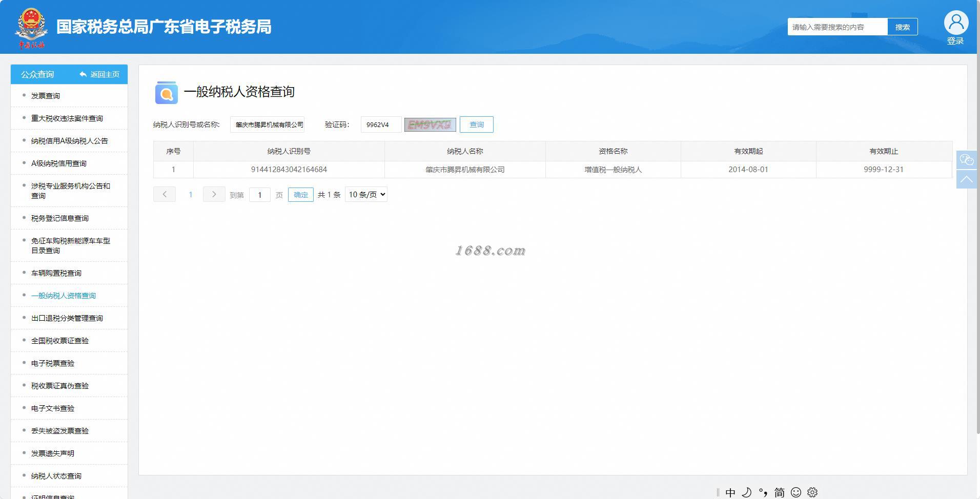Click the back-to-top arrow icon

967,179
